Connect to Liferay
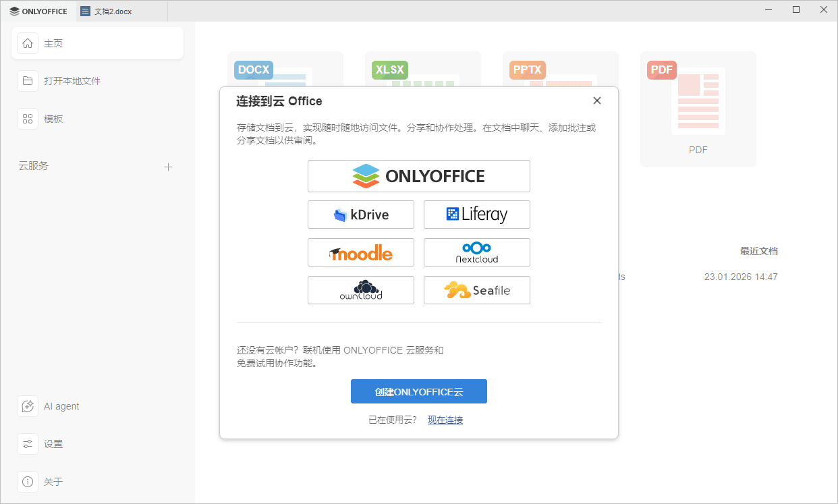838x504 pixels. click(476, 215)
